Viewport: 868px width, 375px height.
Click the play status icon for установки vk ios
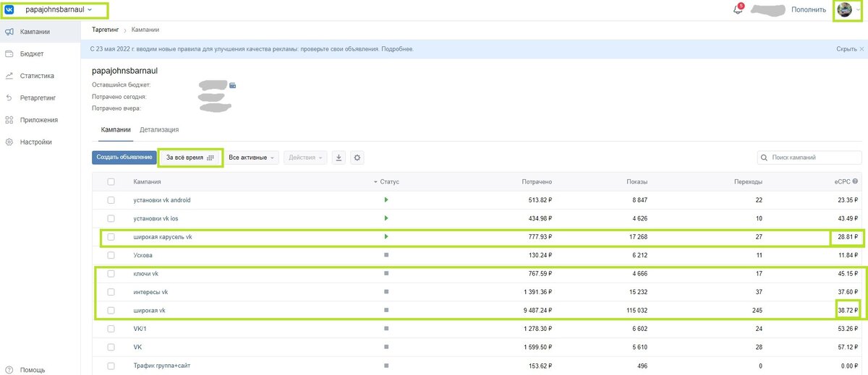pos(386,218)
